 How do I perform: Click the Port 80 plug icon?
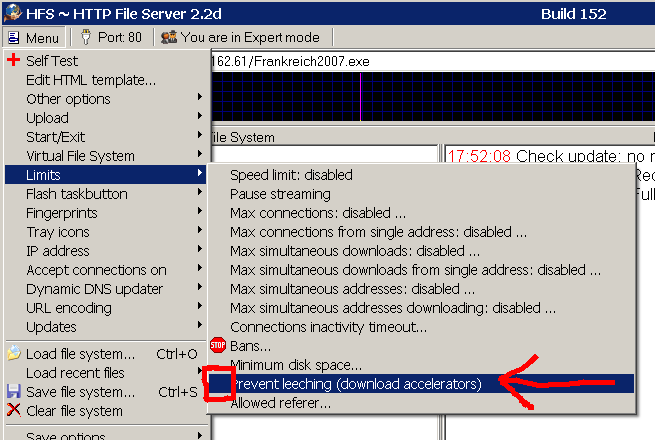(x=86, y=37)
